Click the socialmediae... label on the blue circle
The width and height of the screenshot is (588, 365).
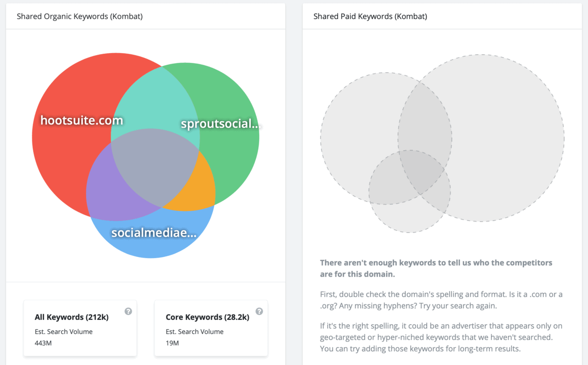point(154,233)
